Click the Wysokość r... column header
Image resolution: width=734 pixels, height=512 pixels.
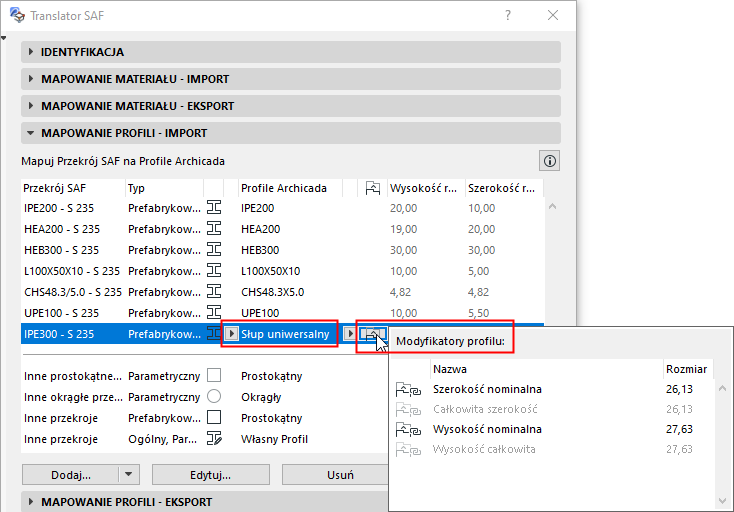(426, 188)
